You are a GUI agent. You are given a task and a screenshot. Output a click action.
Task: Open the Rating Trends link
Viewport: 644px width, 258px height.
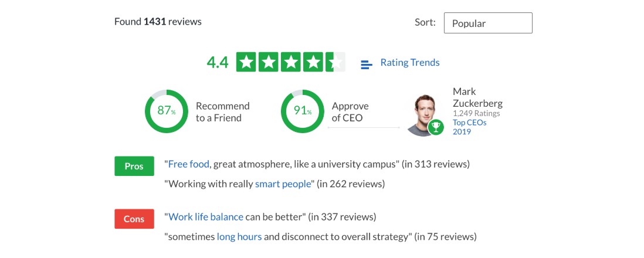(x=410, y=62)
